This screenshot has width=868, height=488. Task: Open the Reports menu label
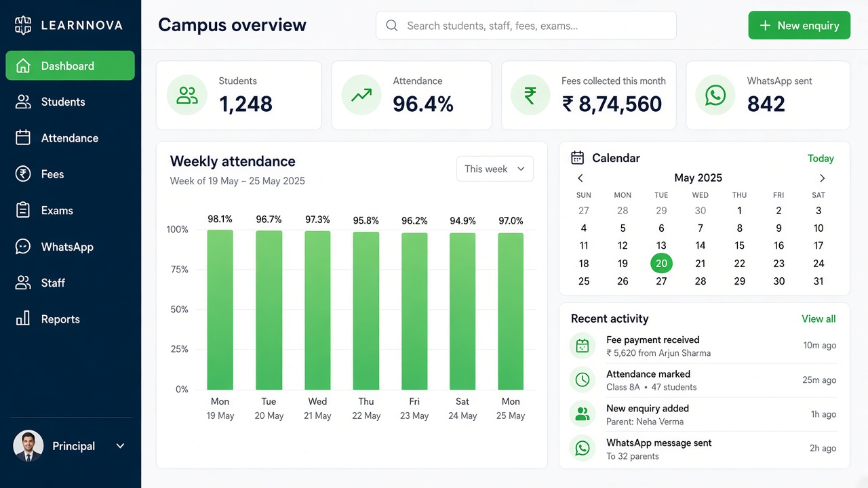tap(60, 319)
